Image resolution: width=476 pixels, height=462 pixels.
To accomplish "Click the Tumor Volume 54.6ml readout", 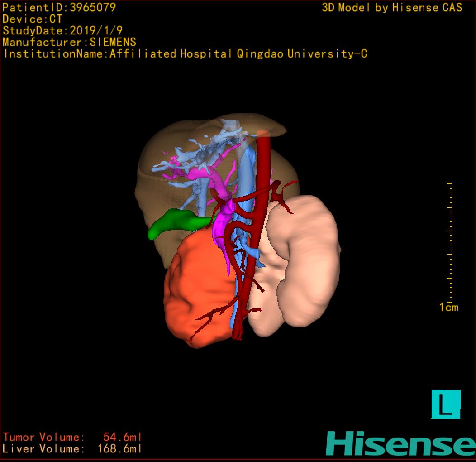I will click(72, 437).
